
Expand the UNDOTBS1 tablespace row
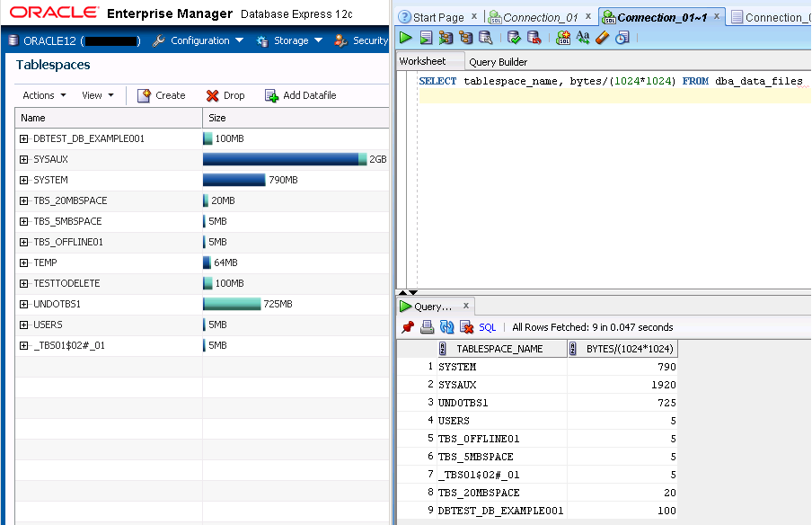click(x=24, y=304)
